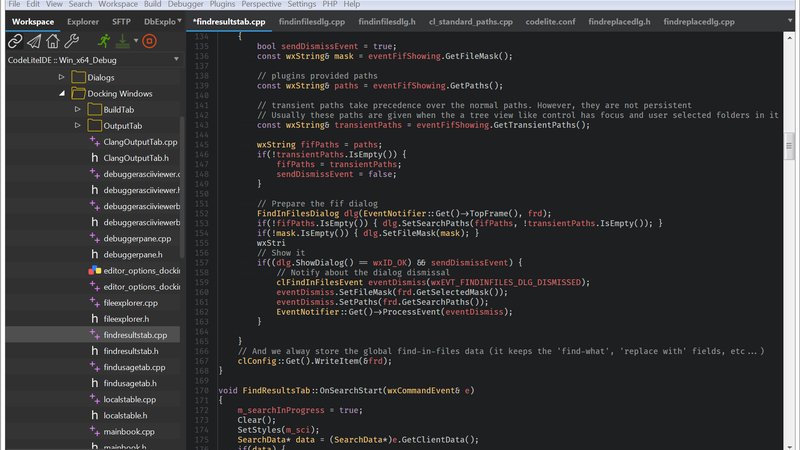Image resolution: width=800 pixels, height=450 pixels.
Task: Stop the build with red circle icon
Action: [x=149, y=41]
